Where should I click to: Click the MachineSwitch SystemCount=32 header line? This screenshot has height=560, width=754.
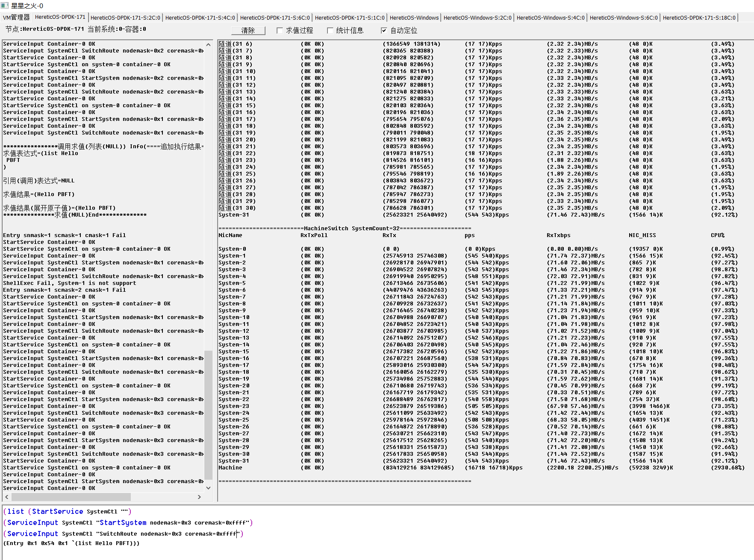coord(345,229)
